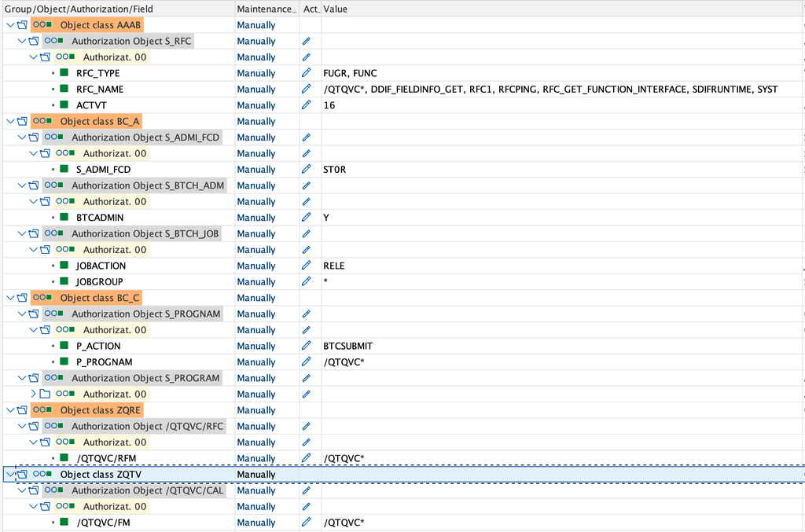
Task: Click the Maintenance column header
Action: click(x=266, y=9)
